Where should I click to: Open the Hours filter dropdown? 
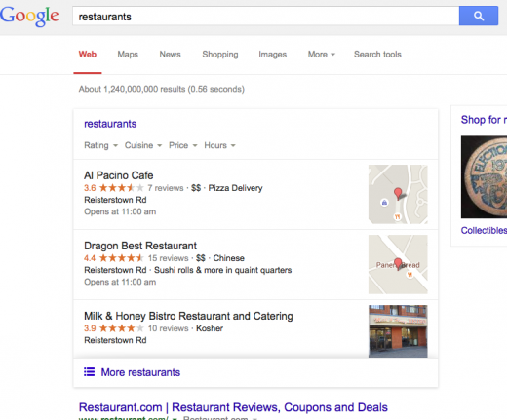tap(219, 145)
